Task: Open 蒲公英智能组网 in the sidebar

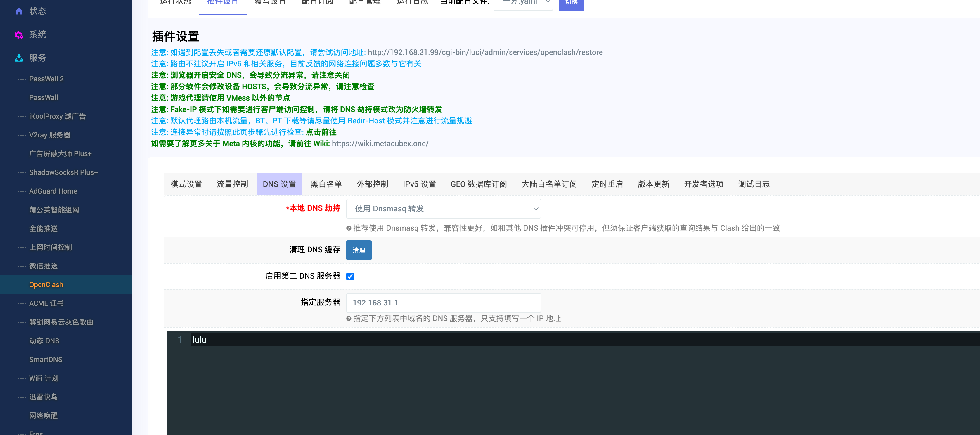Action: coord(54,210)
